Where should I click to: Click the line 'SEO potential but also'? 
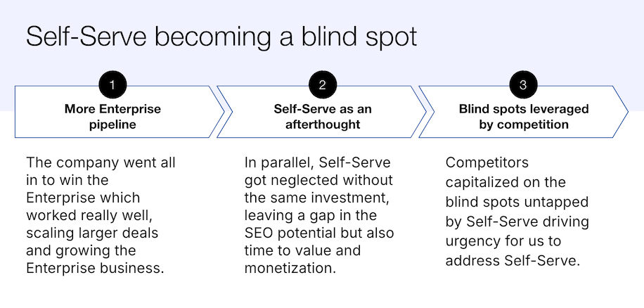(319, 233)
